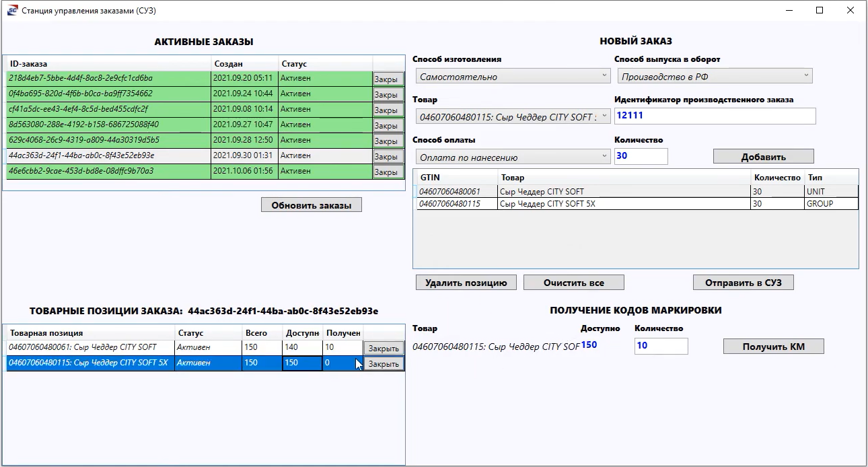Image resolution: width=868 pixels, height=467 pixels.
Task: Send order with 'Отправить в СУЗ'
Action: tap(743, 283)
